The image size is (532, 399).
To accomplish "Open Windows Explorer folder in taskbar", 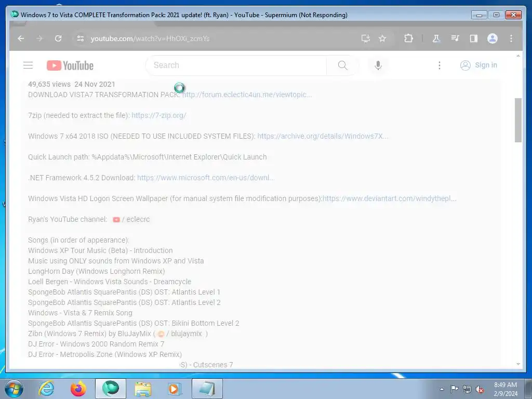I will pos(143,389).
